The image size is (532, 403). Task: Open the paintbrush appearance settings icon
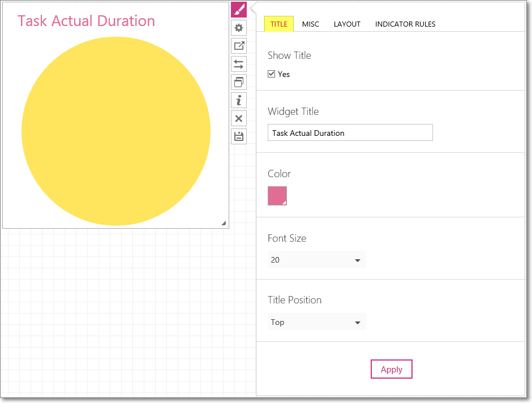point(239,10)
